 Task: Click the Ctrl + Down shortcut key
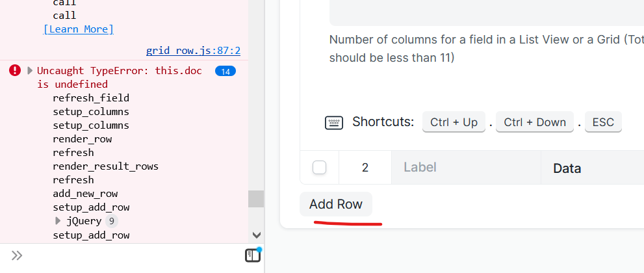pyautogui.click(x=535, y=122)
